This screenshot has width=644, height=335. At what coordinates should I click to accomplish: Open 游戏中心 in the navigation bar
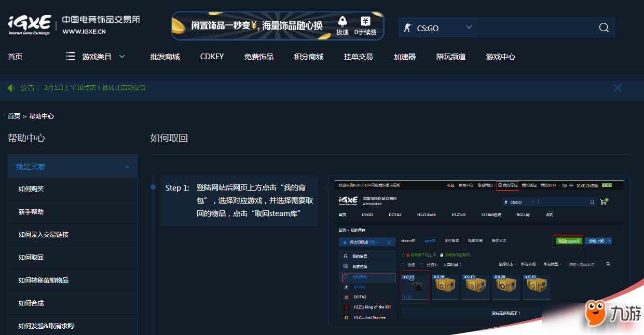[501, 57]
